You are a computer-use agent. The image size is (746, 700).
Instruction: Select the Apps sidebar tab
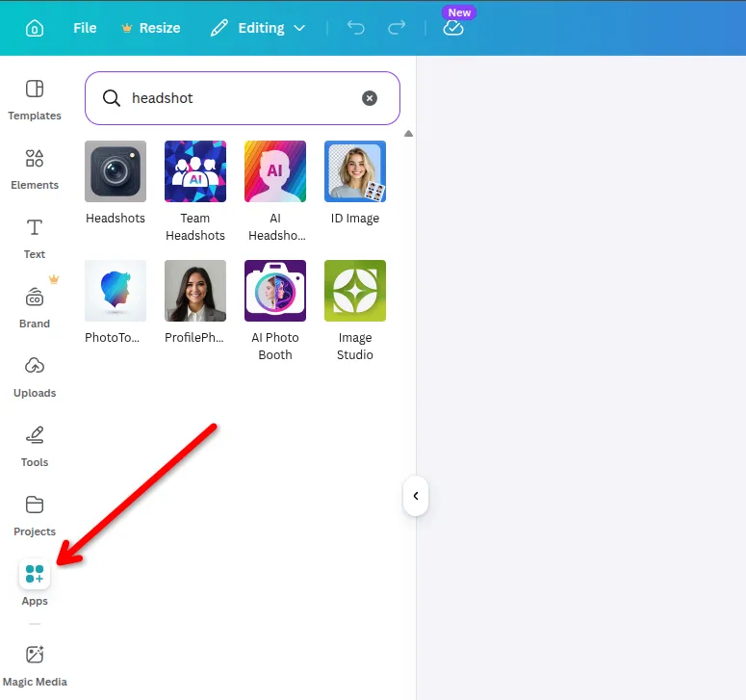[35, 583]
